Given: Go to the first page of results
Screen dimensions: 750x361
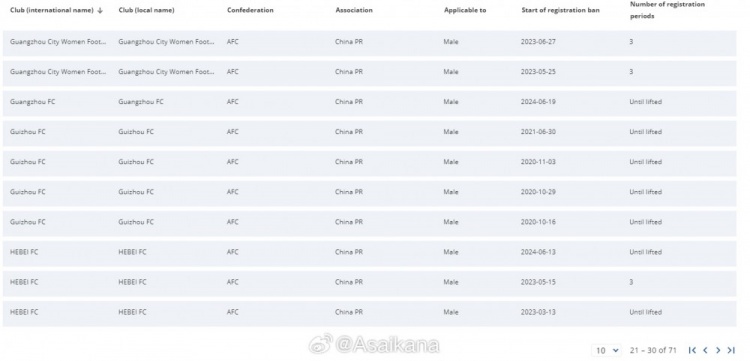Looking at the screenshot, I should [692, 350].
